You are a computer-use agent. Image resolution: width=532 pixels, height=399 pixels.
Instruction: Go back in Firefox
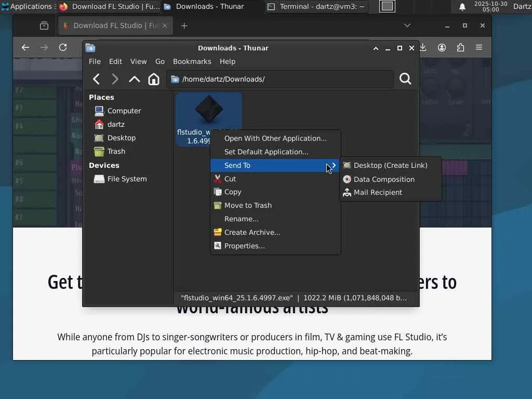(x=25, y=47)
